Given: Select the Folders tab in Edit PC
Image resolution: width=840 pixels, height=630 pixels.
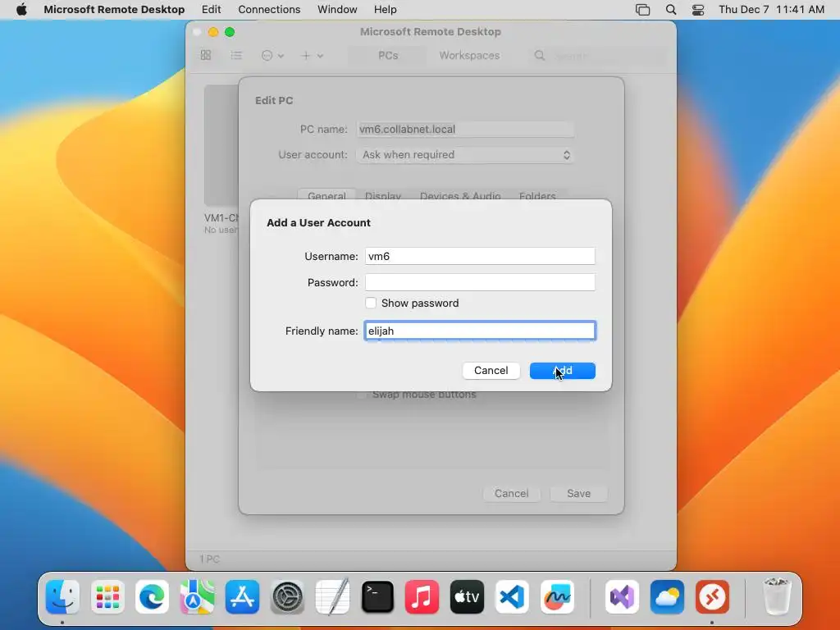Looking at the screenshot, I should click(x=537, y=195).
